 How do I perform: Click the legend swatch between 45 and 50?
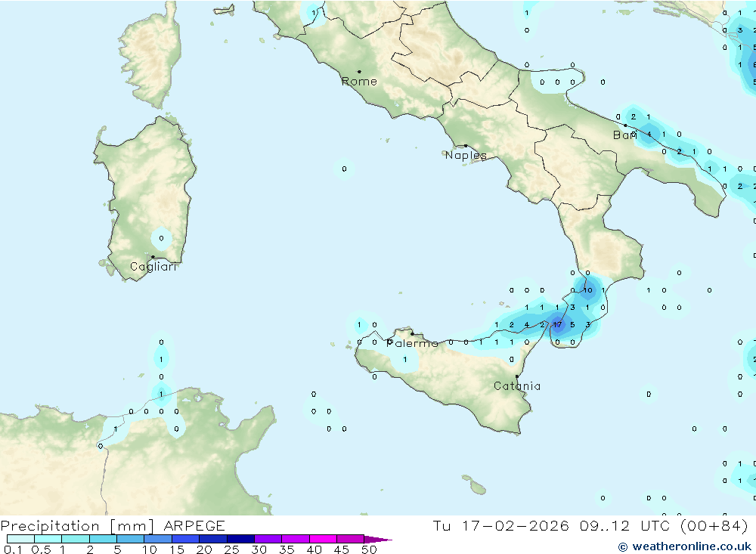coord(350,540)
